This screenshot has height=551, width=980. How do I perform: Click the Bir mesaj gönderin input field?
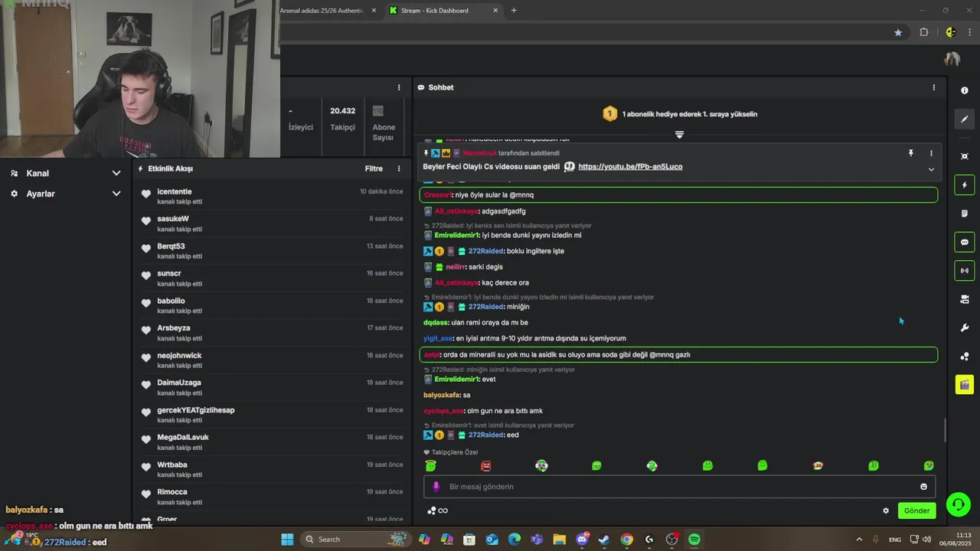pyautogui.click(x=679, y=487)
